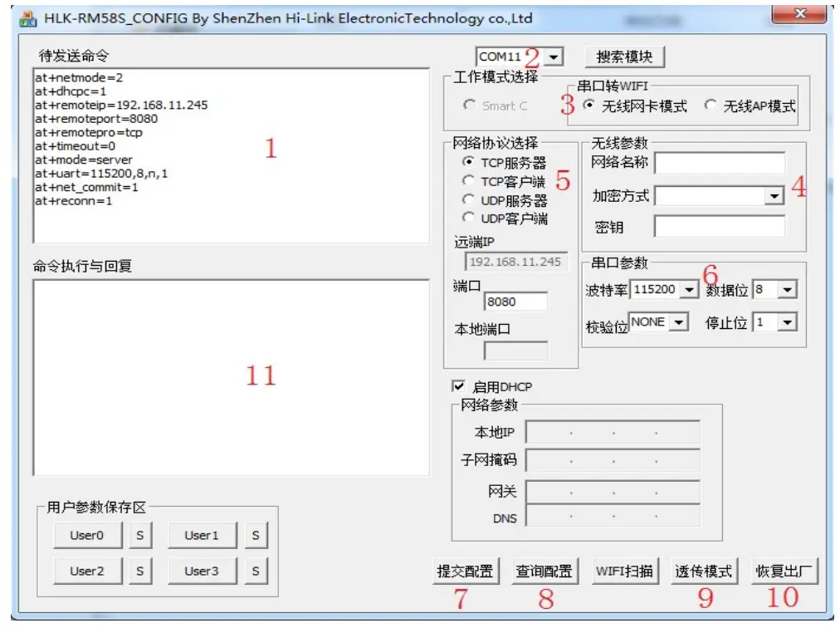
Task: Close the HLK-RM58S_CONFIG window
Action: coord(798,14)
